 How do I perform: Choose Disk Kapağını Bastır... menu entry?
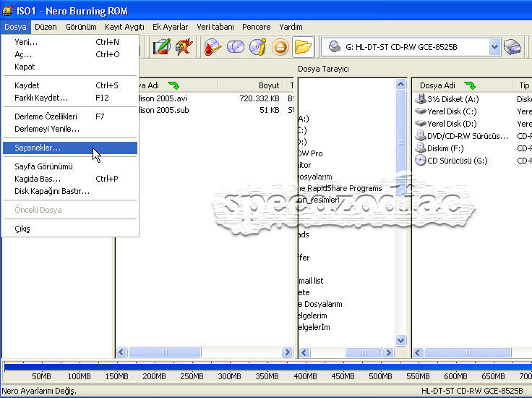70,191
